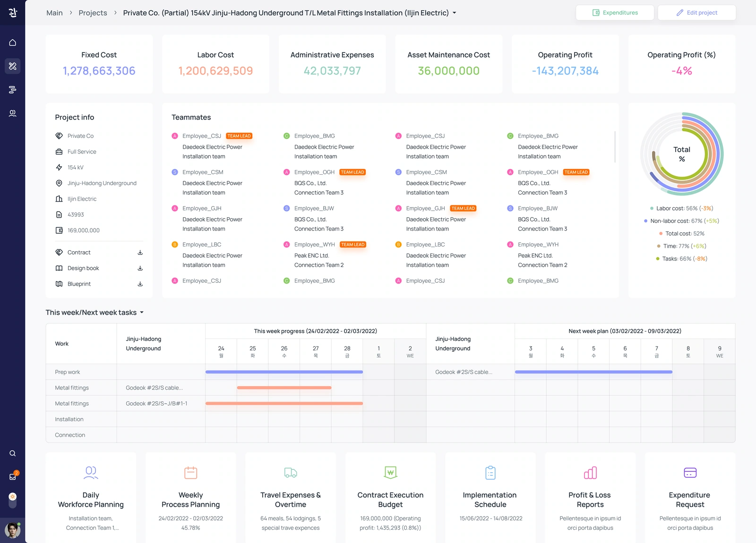Screen dimensions: 756x543
Task: Select the projects tools icon in sidebar
Action: [x=13, y=66]
